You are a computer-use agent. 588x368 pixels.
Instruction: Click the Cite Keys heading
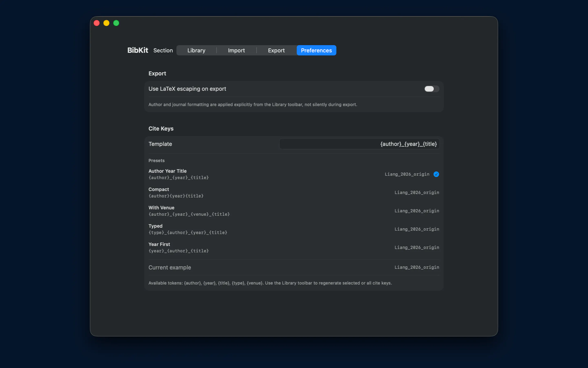(161, 129)
